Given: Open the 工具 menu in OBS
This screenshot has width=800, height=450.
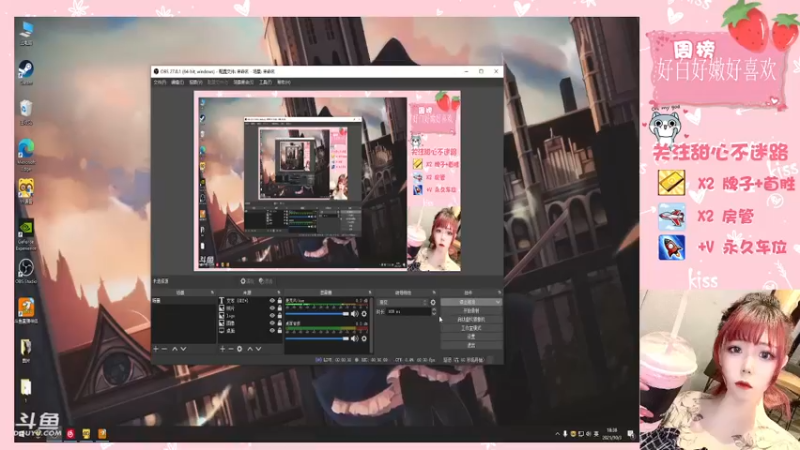Looking at the screenshot, I should point(265,82).
